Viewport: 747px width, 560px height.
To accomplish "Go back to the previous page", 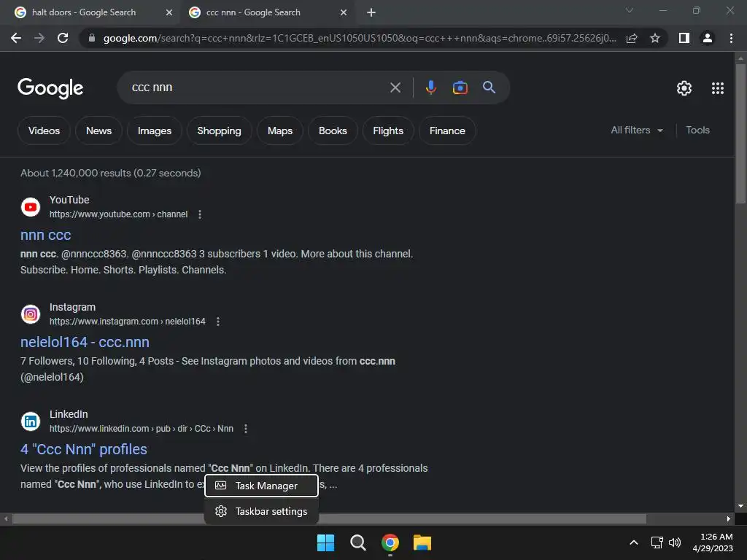I will (x=16, y=38).
